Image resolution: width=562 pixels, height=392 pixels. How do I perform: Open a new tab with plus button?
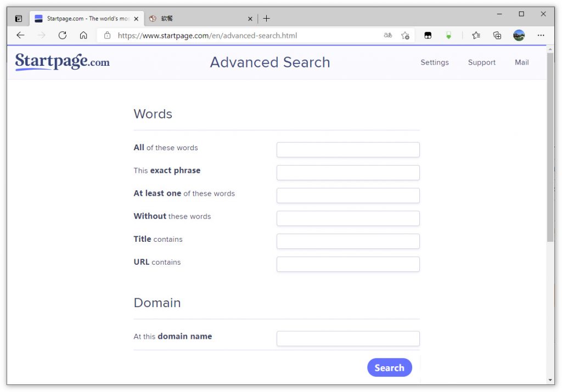point(266,18)
